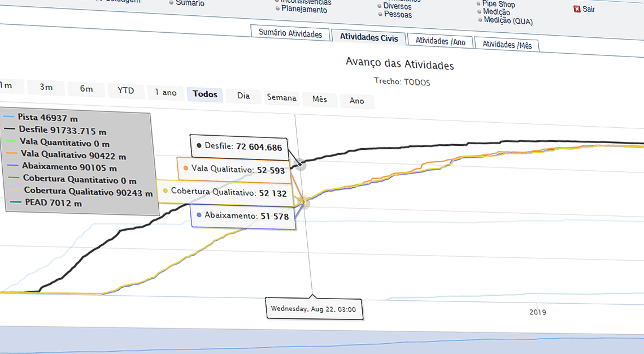This screenshot has width=644, height=354.
Task: Select the bullet icon next to Medição (QUA)
Action: 480,19
